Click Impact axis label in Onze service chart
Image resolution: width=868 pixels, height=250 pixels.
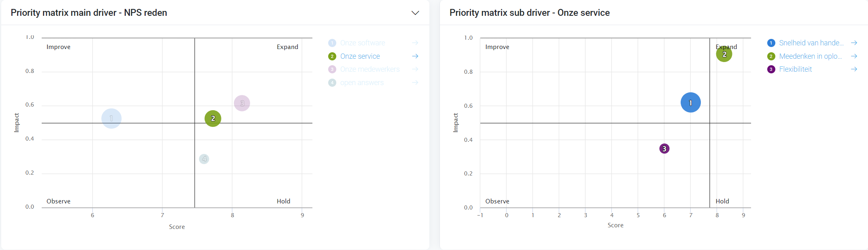pyautogui.click(x=456, y=123)
